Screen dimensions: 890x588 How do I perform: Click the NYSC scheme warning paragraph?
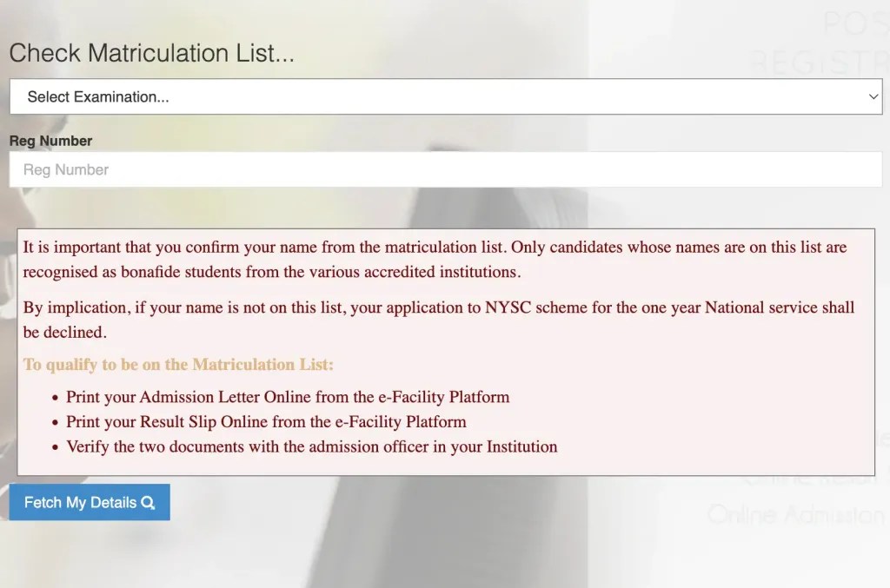pyautogui.click(x=439, y=320)
